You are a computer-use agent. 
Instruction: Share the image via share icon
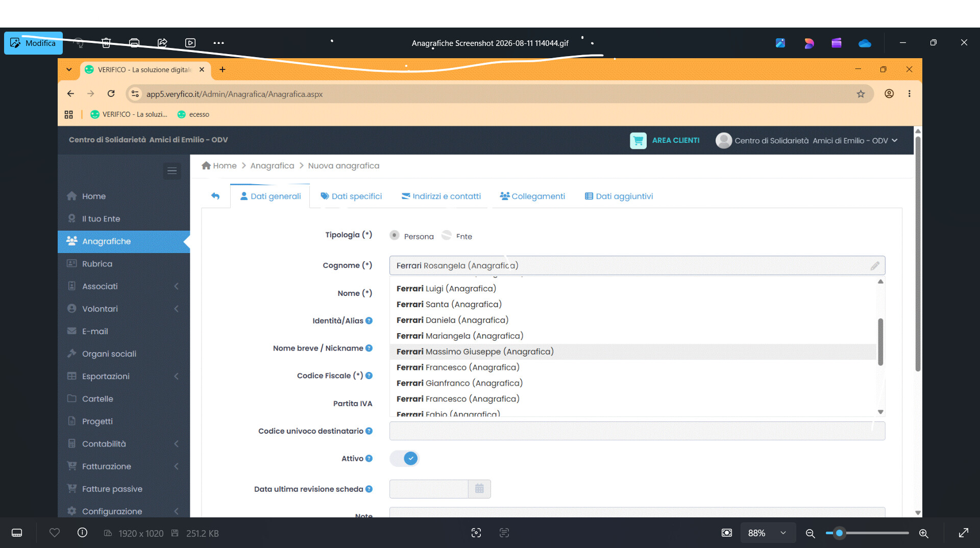click(162, 43)
